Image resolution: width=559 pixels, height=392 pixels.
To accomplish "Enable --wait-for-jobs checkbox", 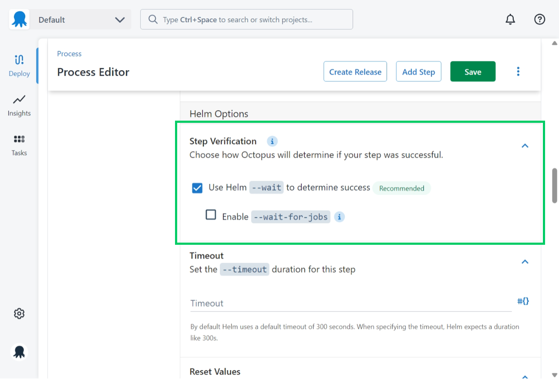I will point(211,215).
